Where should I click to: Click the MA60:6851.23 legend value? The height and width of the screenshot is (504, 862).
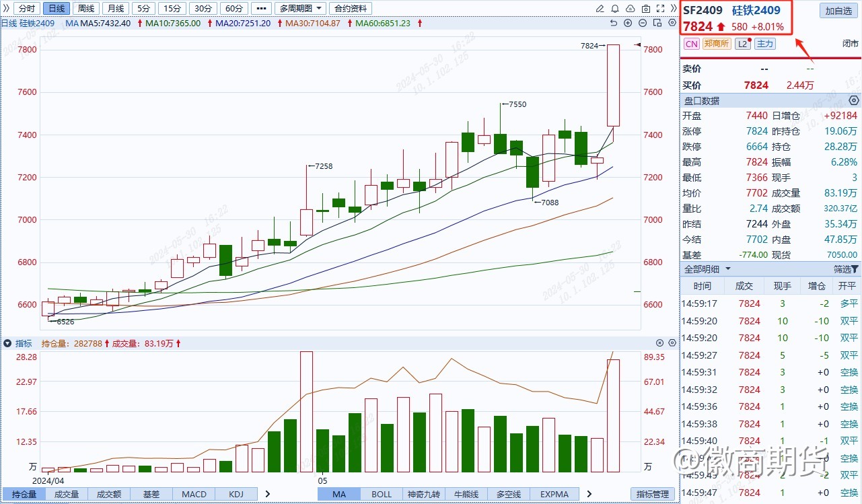pos(383,23)
